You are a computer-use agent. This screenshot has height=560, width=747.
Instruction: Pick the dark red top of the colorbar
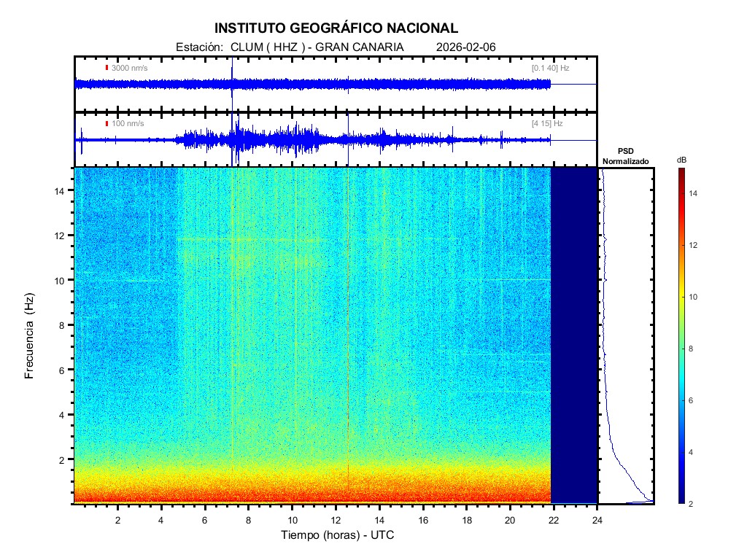681,171
